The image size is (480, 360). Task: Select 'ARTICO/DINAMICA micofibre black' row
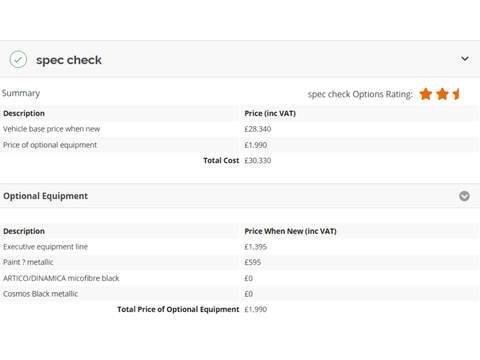point(240,278)
